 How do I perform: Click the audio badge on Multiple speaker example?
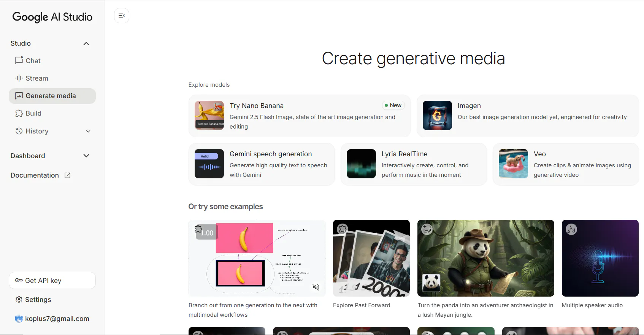pyautogui.click(x=571, y=229)
